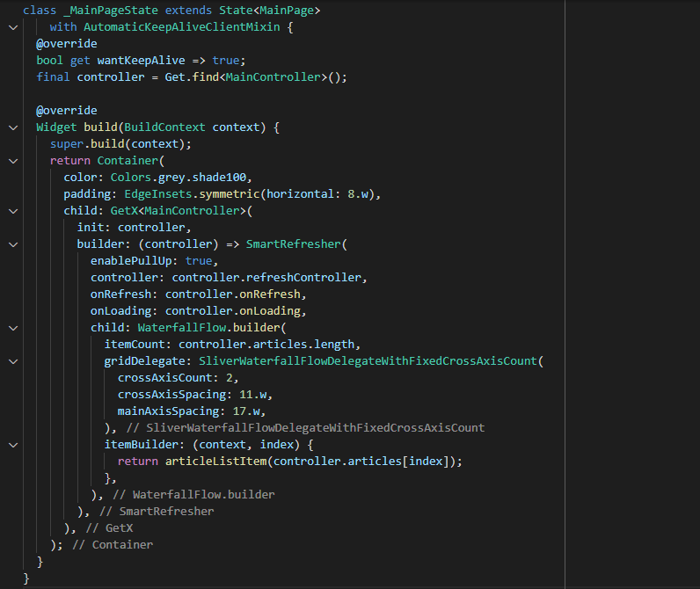The width and height of the screenshot is (700, 589).
Task: Click '// SmartRefresher' closing comment
Action: 157,512
